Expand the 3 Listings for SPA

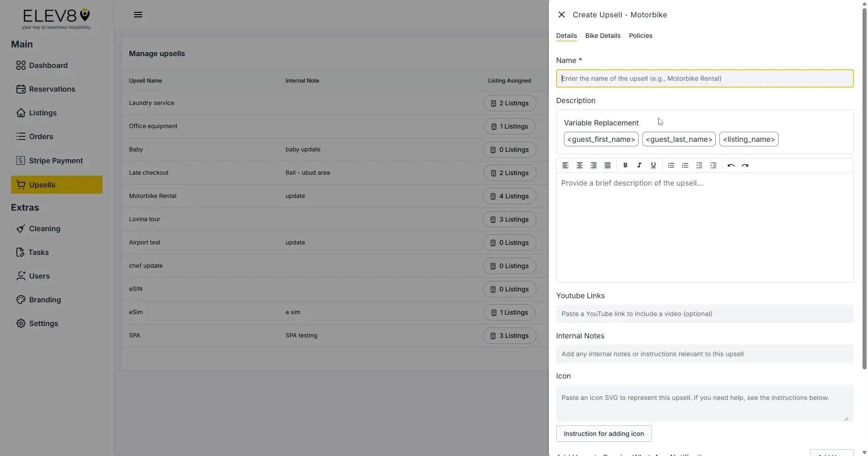tap(509, 336)
